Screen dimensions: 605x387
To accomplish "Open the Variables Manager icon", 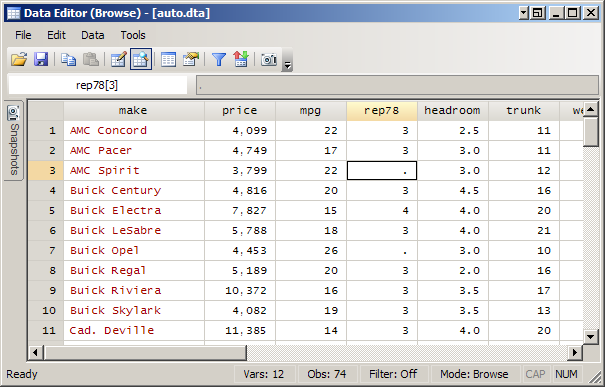I will pyautogui.click(x=168, y=59).
